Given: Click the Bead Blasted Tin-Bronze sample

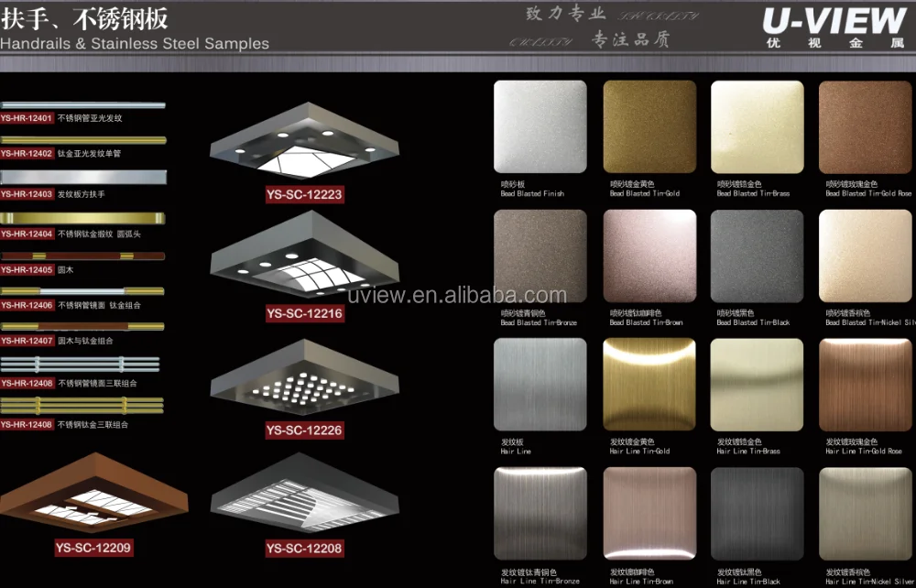Looking at the screenshot, I should click(540, 256).
